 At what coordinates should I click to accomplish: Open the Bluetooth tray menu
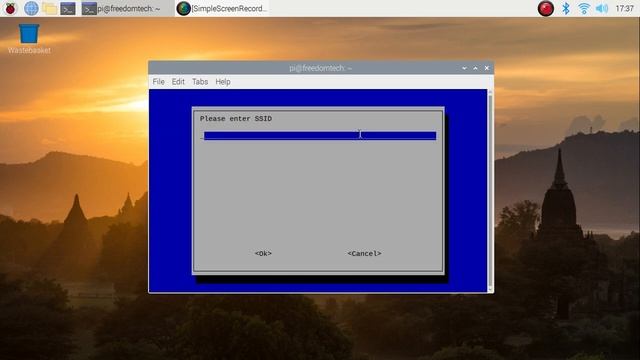(x=566, y=8)
